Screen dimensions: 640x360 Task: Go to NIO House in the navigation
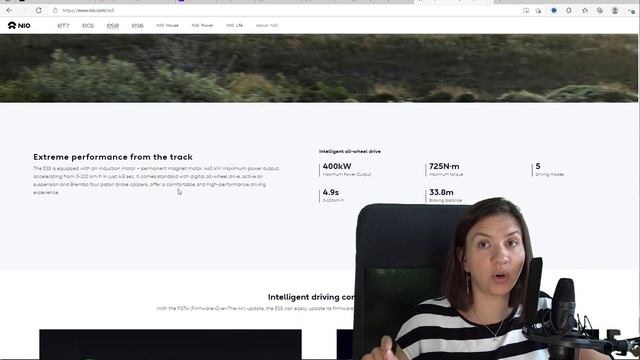click(167, 25)
